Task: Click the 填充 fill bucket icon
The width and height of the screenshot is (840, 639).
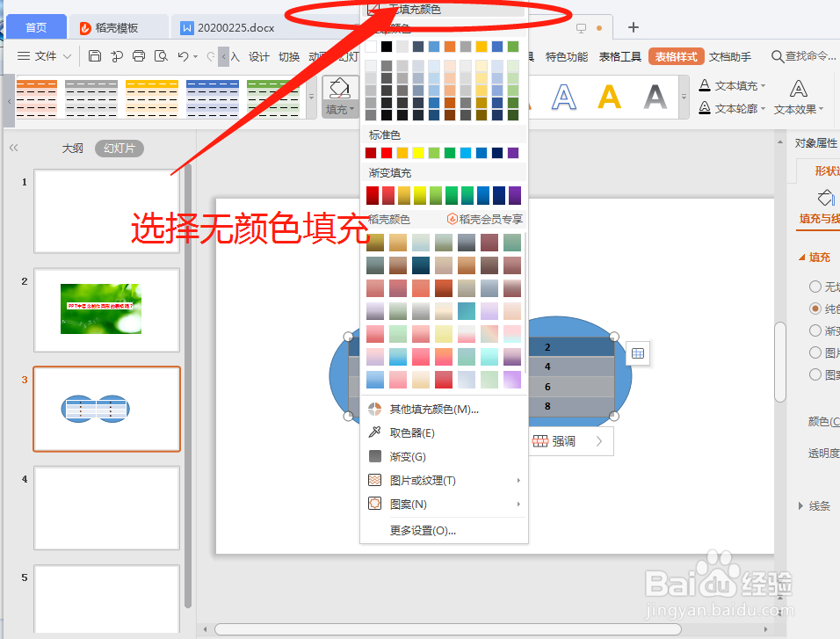Action: (x=340, y=88)
